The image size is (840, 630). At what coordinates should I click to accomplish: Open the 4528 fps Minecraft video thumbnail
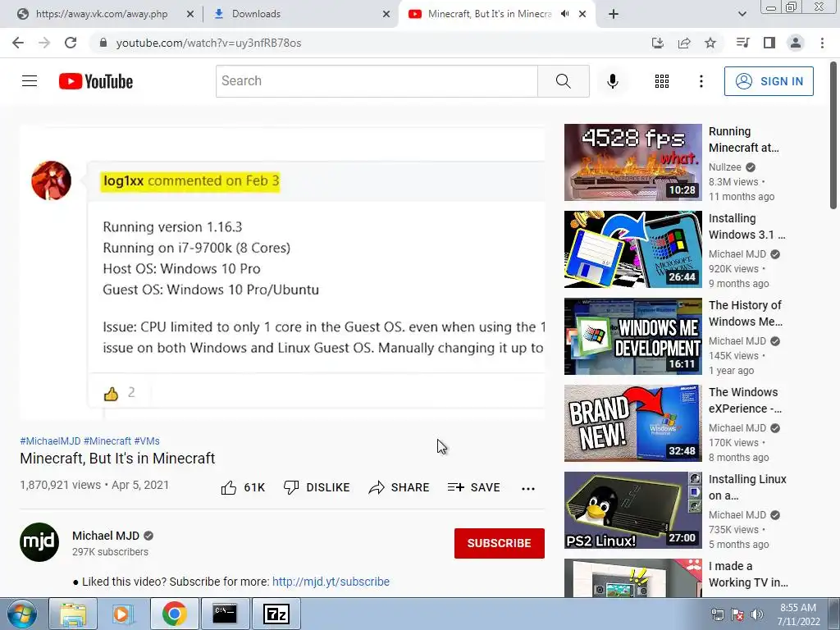point(632,162)
